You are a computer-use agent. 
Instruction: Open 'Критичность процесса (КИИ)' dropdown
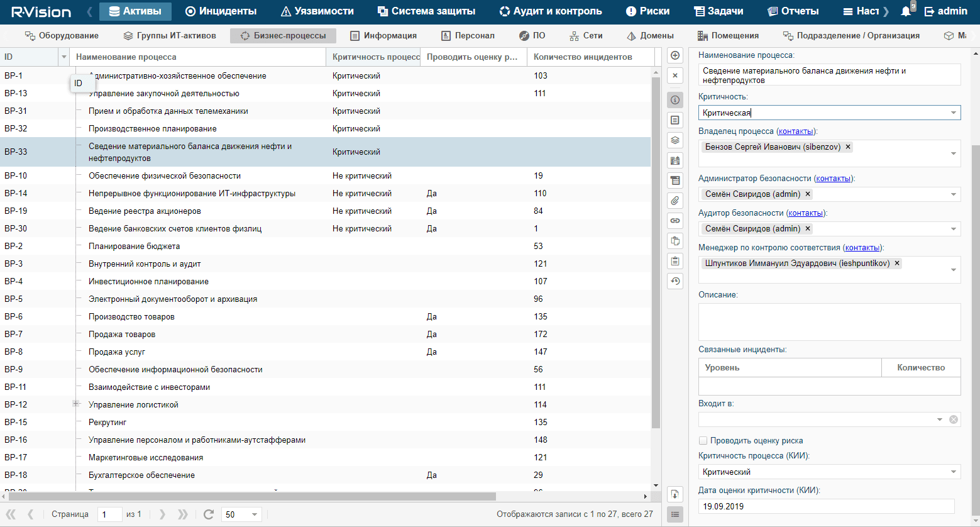pos(954,472)
